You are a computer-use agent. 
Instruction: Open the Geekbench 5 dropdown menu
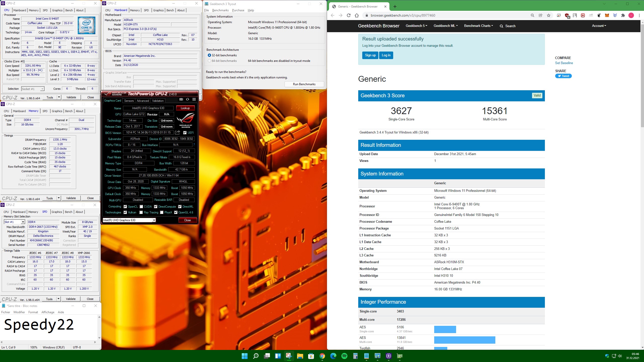click(x=416, y=26)
